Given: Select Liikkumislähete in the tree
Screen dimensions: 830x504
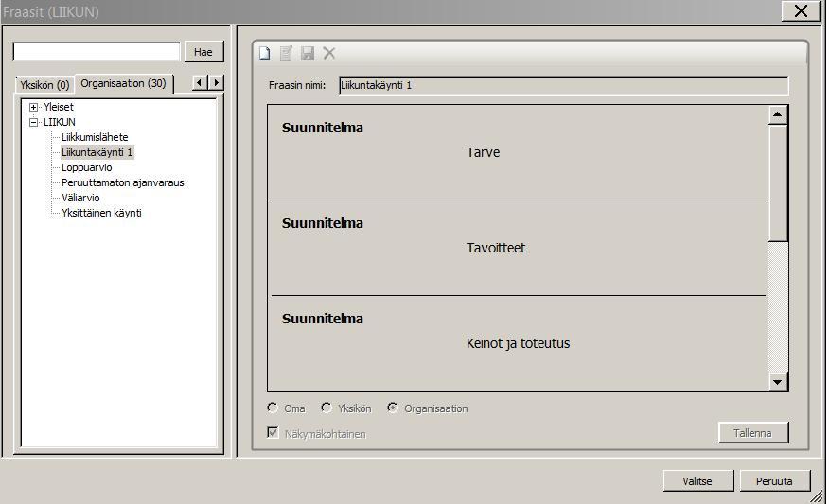Looking at the screenshot, I should [95, 137].
